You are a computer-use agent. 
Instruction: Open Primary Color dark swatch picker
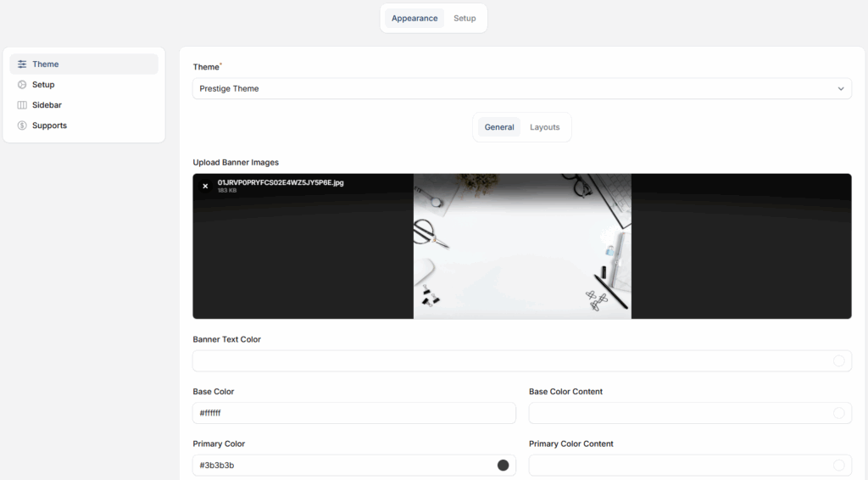coord(503,466)
